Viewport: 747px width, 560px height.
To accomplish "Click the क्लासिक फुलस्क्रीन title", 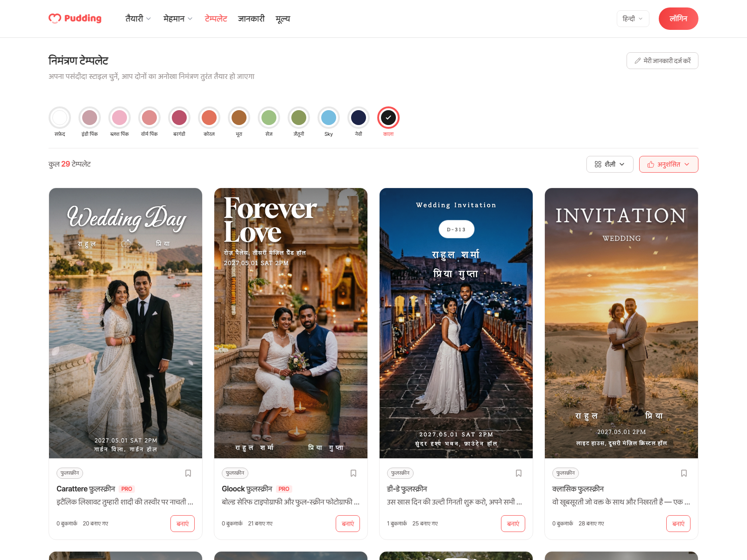I will (x=578, y=489).
